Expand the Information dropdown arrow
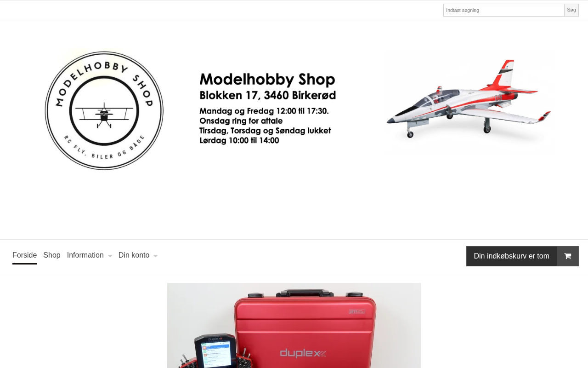The width and height of the screenshot is (588, 368). [x=110, y=256]
